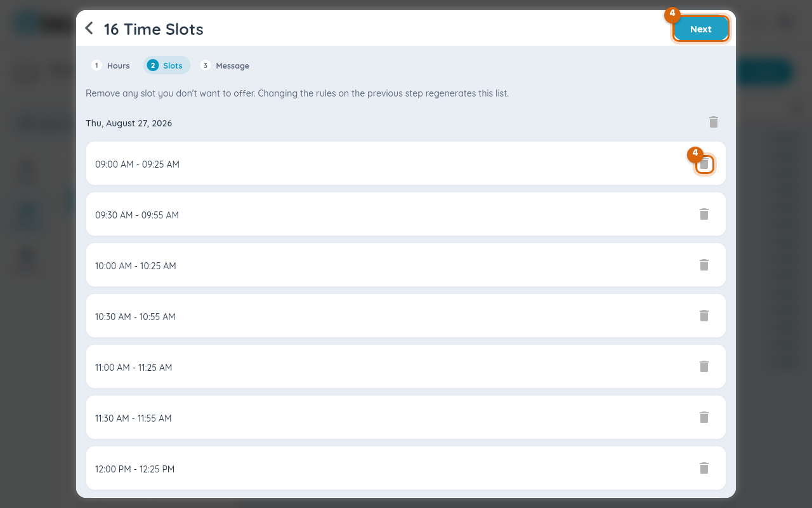Trash the 10:30 AM - 10:55 AM slot
The width and height of the screenshot is (812, 508).
pos(704,316)
